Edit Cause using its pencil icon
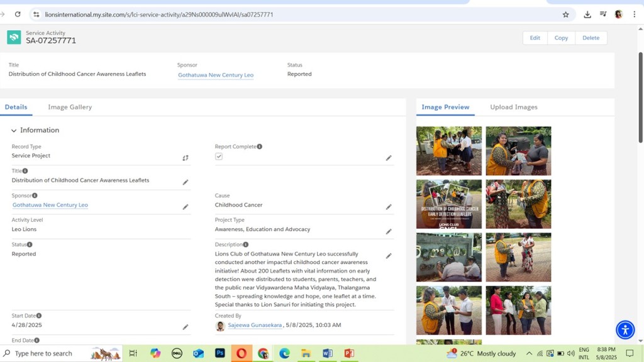Viewport: 644px width, 362px height. tap(389, 207)
